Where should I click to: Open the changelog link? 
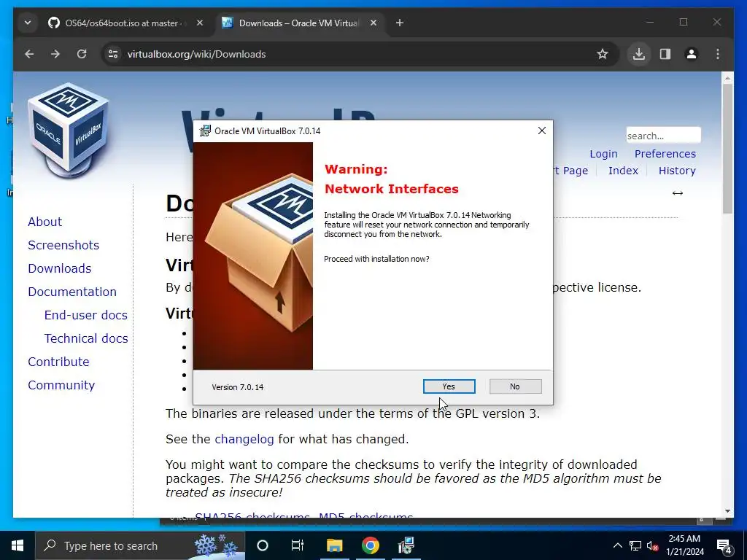click(244, 439)
